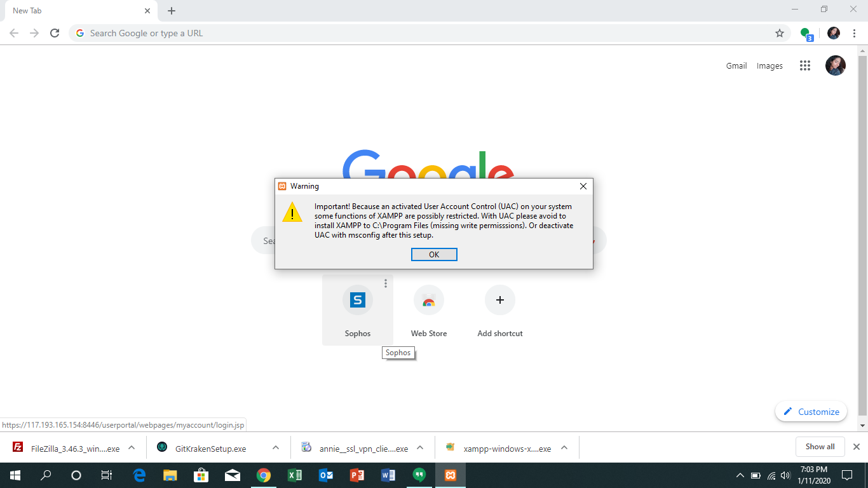Bookmark this tab with the star icon
868x488 pixels.
pyautogui.click(x=779, y=33)
